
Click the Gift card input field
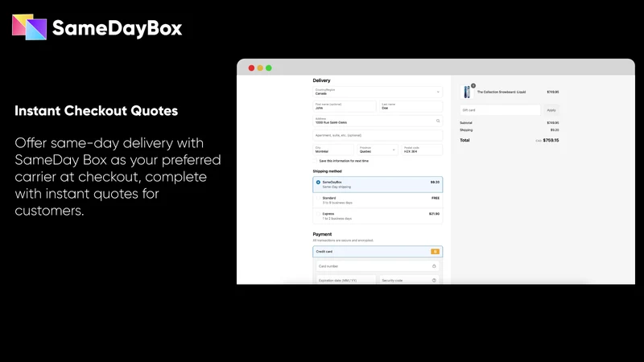click(x=500, y=110)
